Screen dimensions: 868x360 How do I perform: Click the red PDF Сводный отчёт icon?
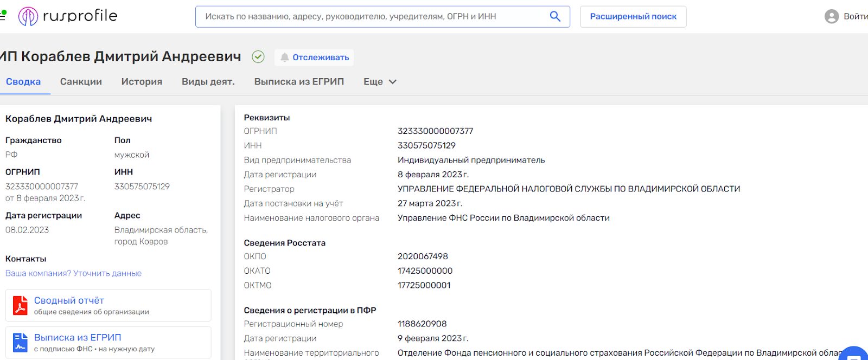21,305
